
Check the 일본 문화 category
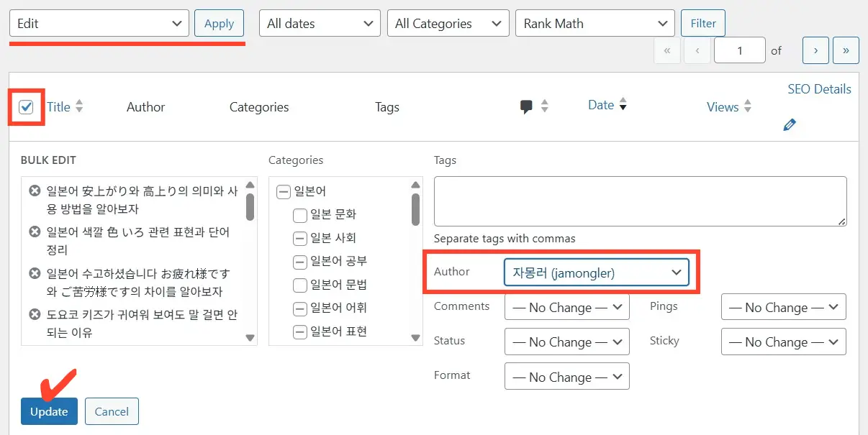(300, 215)
